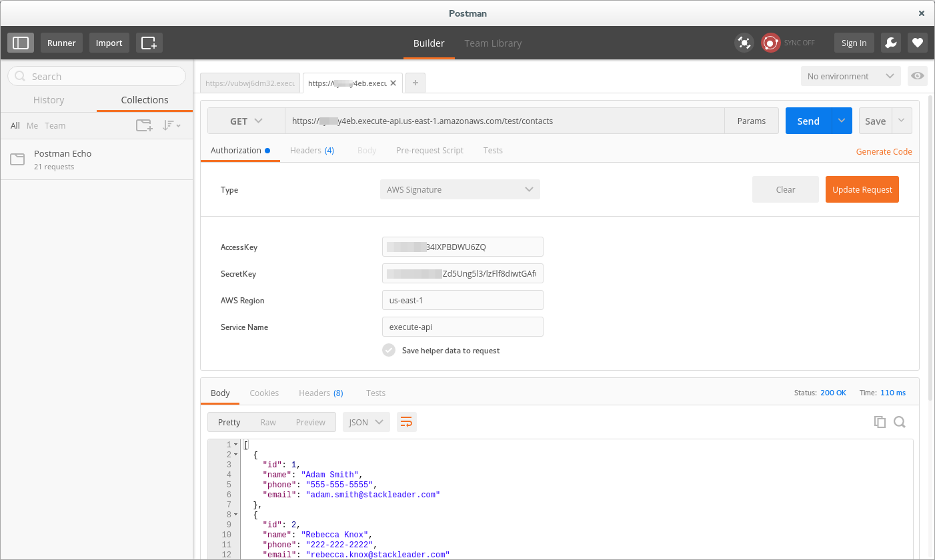
Task: Search within response icon
Action: (900, 422)
